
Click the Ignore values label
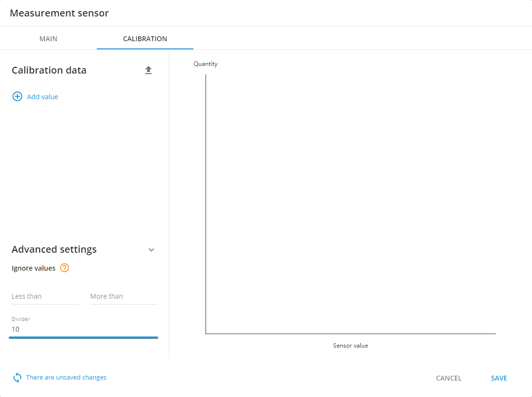coord(33,268)
